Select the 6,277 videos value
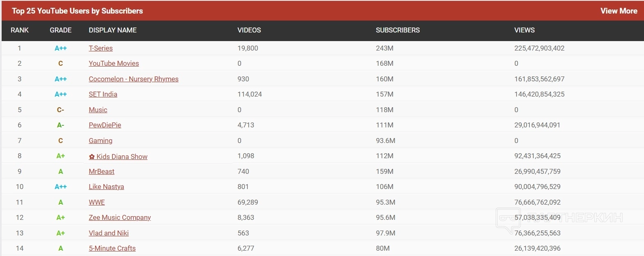 point(246,248)
